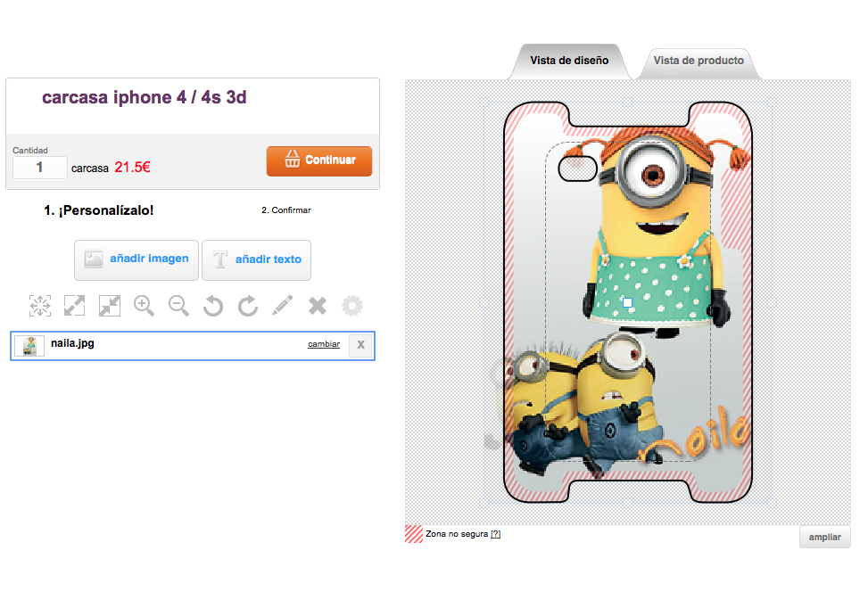Click step 2. Confirmar
868x592 pixels.
286,210
